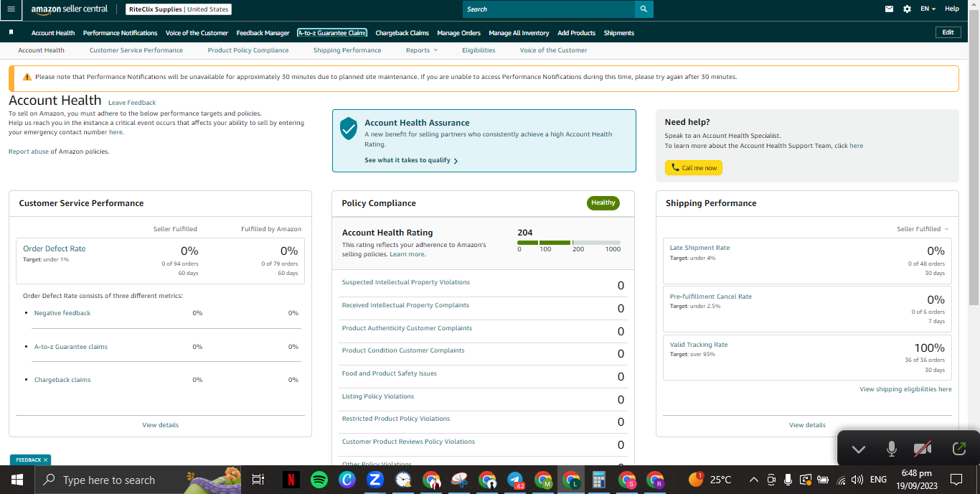Open Telegram from the taskbar
The height and width of the screenshot is (494, 980).
515,480
